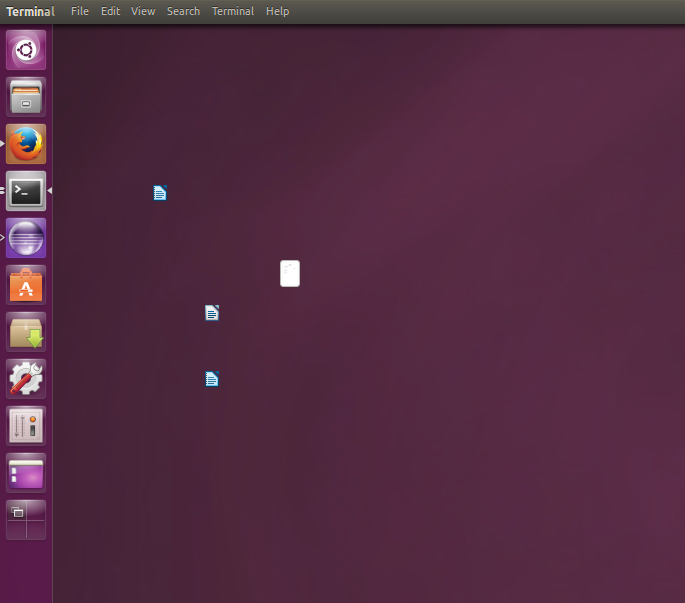Select the white blank file on desktop
Screen dimensions: 685x603
click(290, 274)
